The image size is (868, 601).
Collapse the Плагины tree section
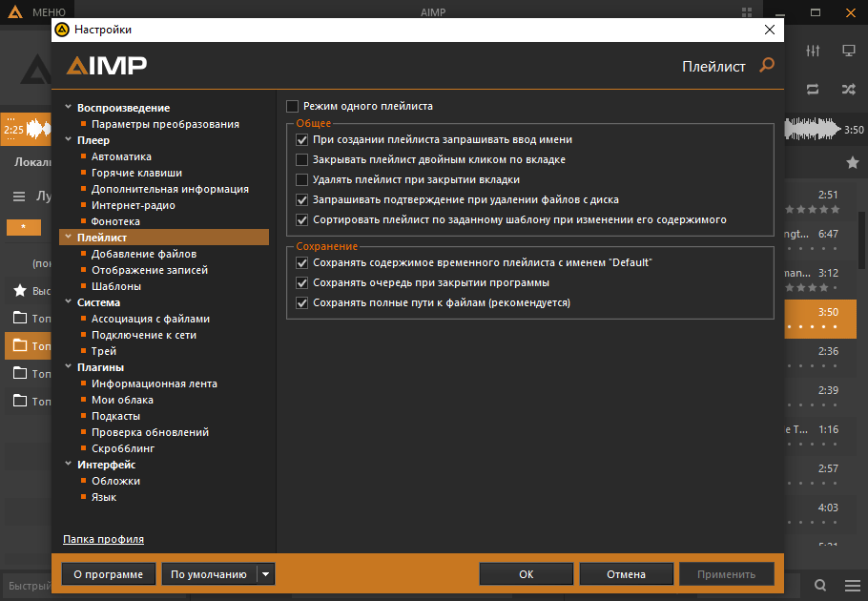[x=68, y=366]
